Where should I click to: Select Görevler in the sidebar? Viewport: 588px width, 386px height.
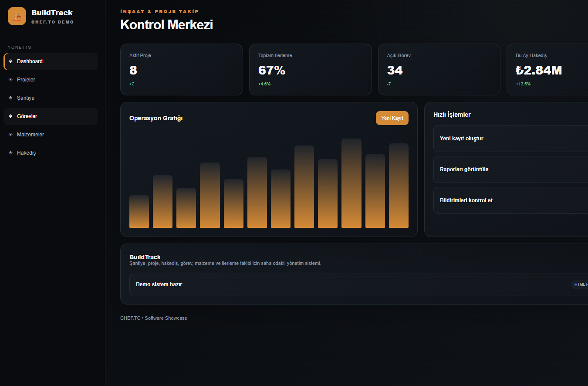pyautogui.click(x=51, y=116)
